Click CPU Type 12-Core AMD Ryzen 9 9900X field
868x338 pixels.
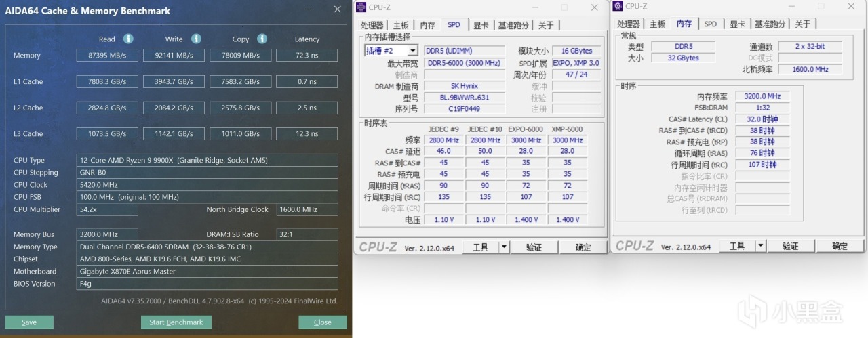[207, 161]
